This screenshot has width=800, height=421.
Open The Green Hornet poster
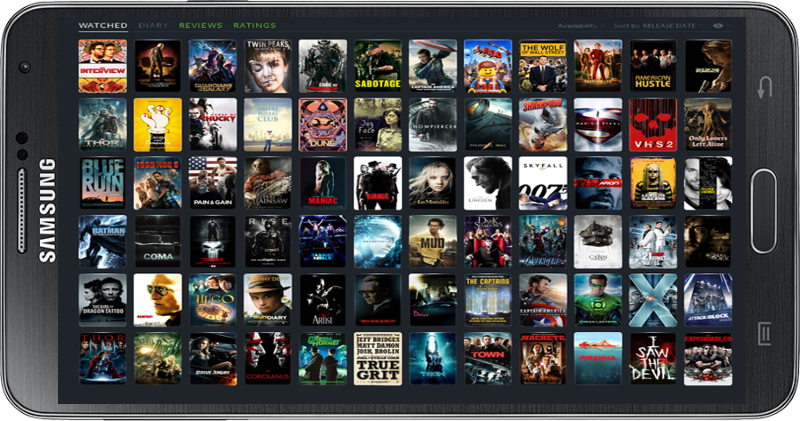323,359
